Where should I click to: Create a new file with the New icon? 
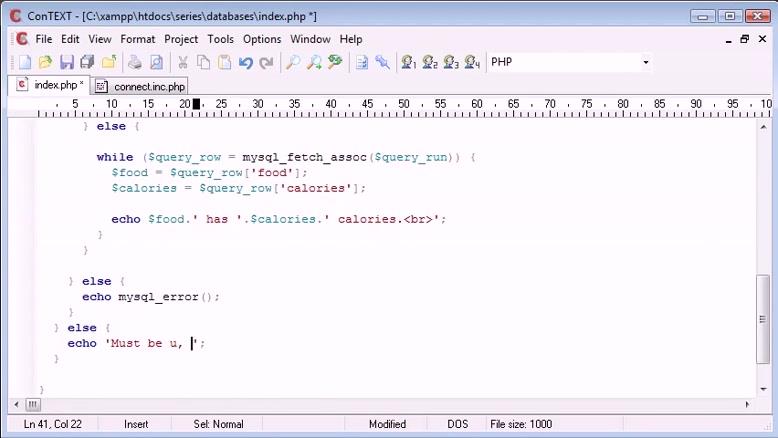[25, 62]
